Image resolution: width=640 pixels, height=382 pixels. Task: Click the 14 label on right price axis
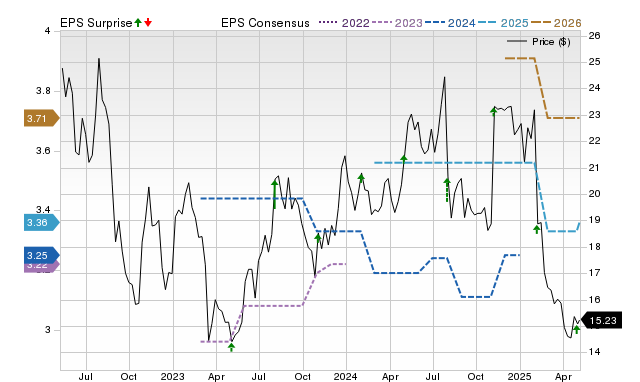pos(595,351)
